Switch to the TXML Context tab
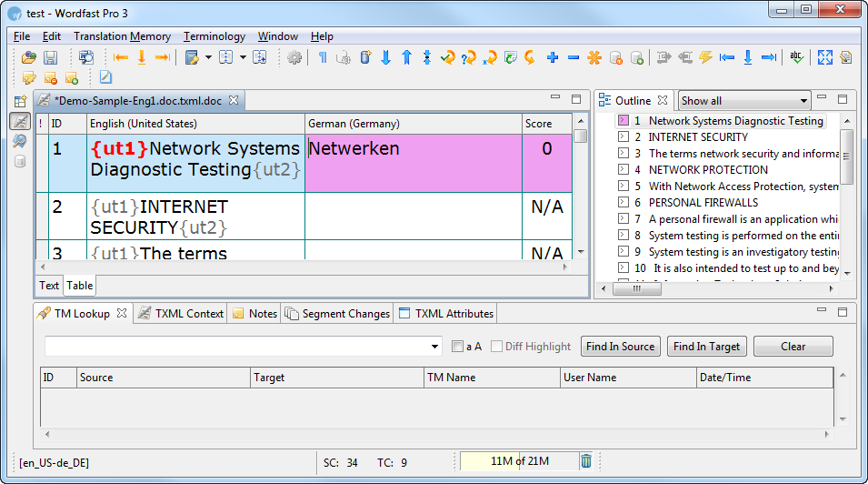 (x=180, y=314)
